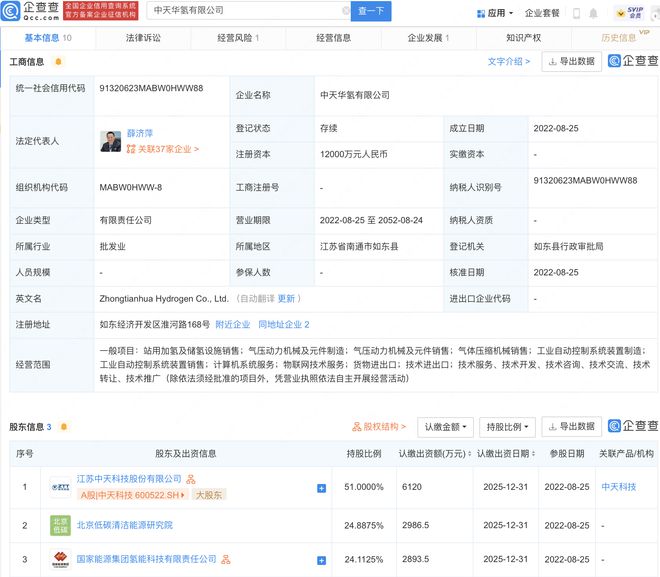Open the mobile phone icon in header
This screenshot has width=660, height=577.
coord(576,13)
